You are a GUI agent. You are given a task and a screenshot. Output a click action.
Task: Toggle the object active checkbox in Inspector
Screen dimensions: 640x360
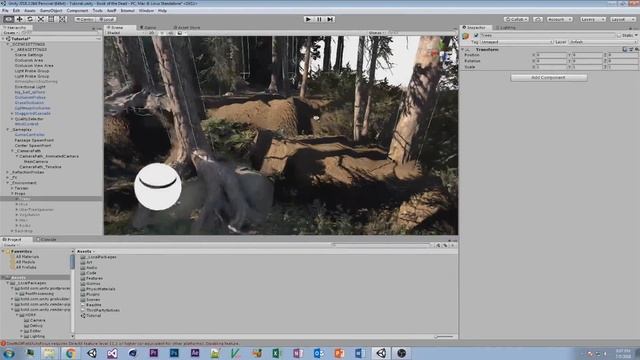coord(476,36)
